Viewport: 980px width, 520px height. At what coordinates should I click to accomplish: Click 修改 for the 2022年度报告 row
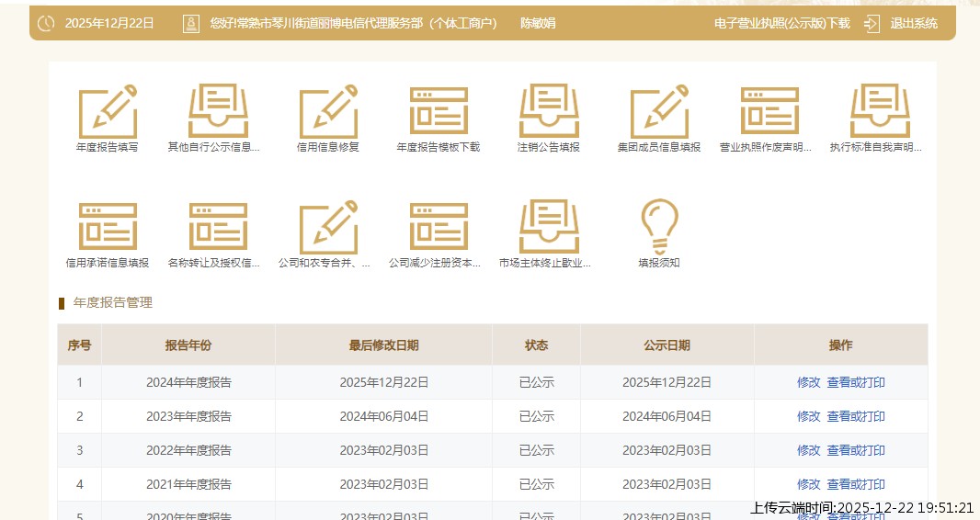pyautogui.click(x=808, y=450)
